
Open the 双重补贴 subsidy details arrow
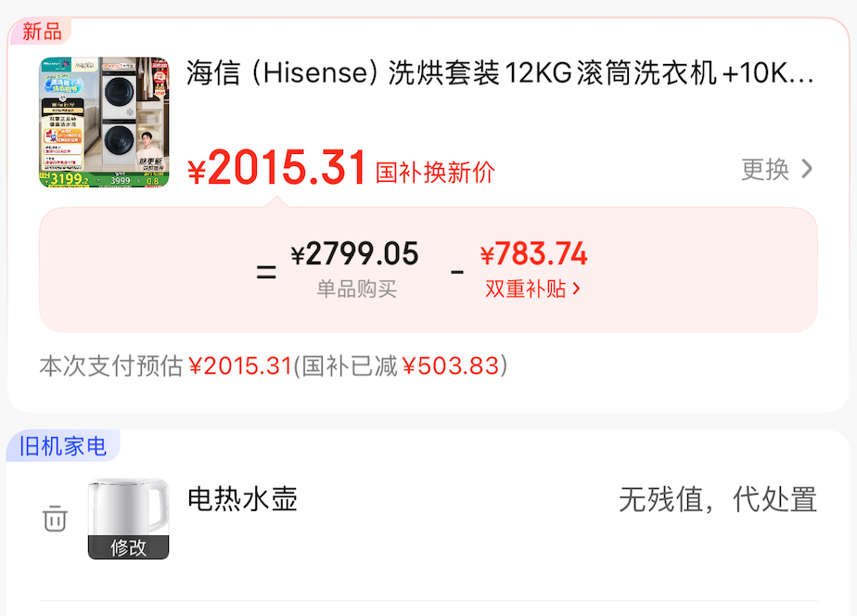576,289
